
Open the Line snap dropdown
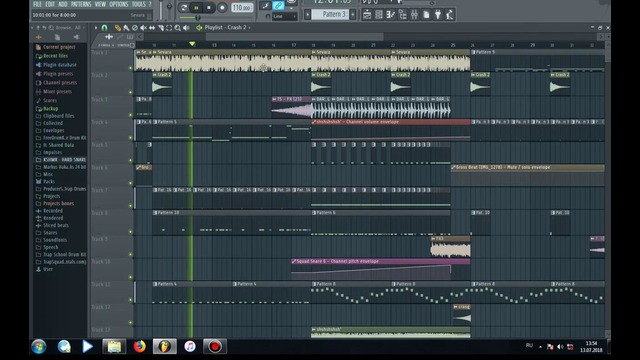pyautogui.click(x=284, y=16)
